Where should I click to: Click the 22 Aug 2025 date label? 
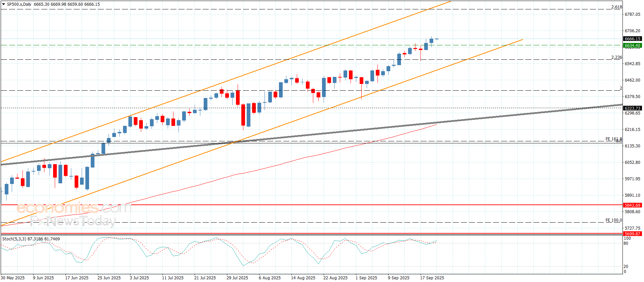click(x=335, y=278)
